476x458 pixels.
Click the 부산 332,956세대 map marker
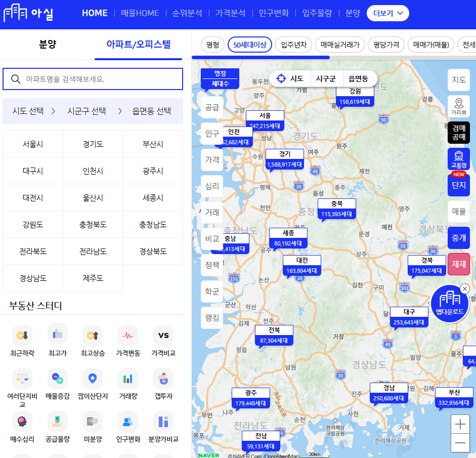click(x=454, y=398)
